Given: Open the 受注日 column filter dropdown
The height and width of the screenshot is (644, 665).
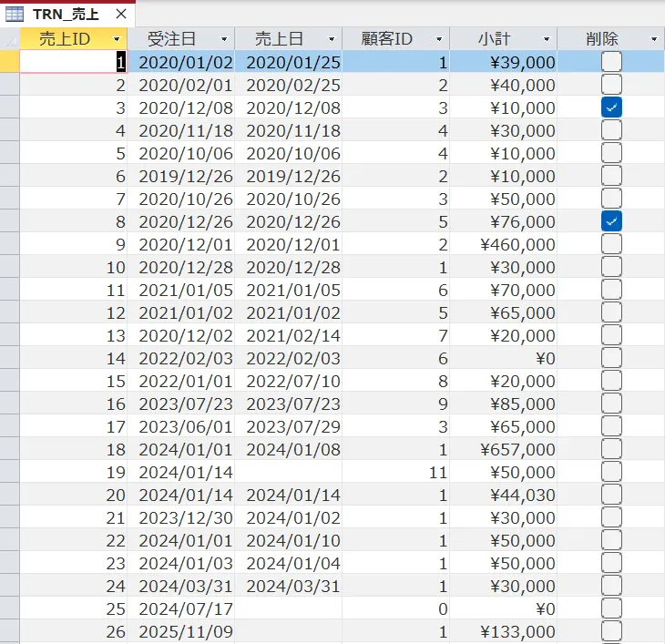Looking at the screenshot, I should pos(224,39).
